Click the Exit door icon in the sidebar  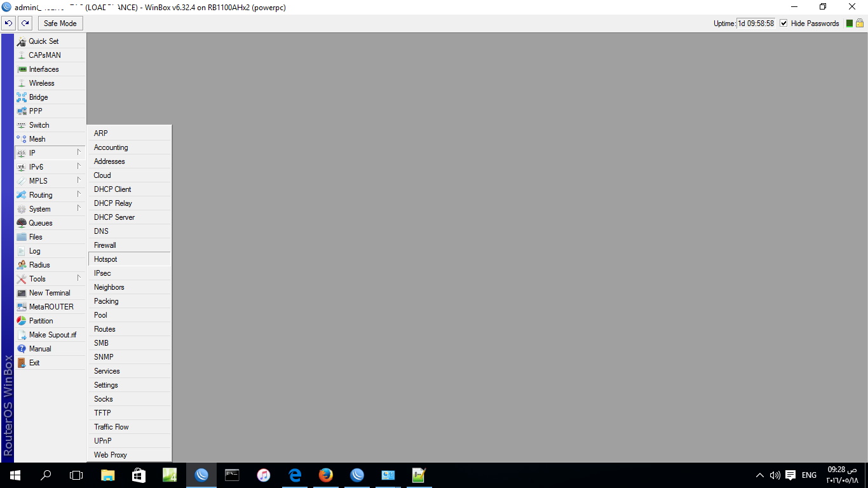point(22,363)
